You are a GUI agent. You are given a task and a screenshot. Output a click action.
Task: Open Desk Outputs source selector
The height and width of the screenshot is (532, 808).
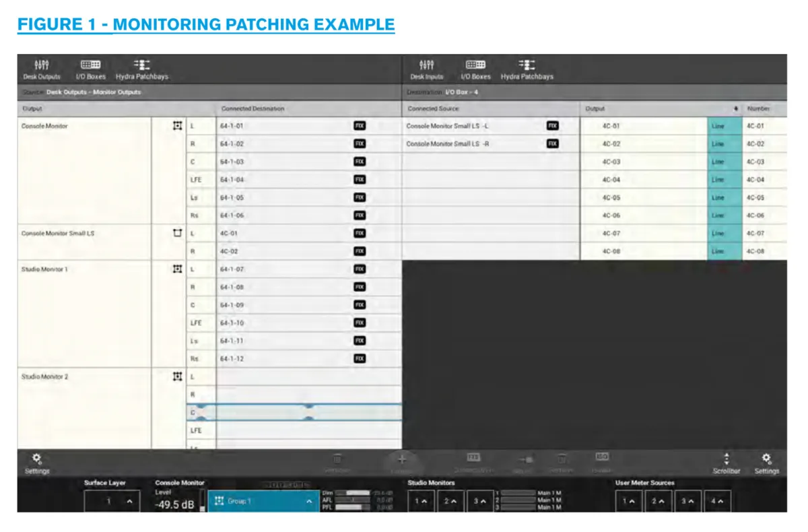click(42, 69)
